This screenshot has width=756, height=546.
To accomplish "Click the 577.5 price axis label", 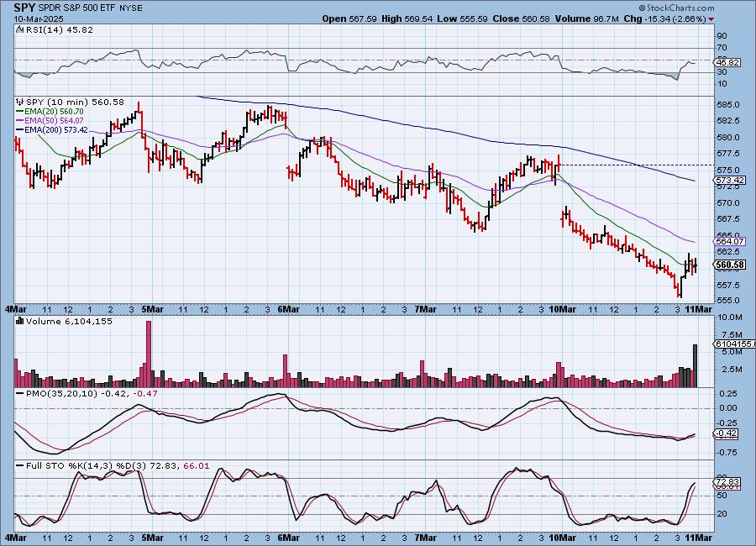I will click(728, 154).
